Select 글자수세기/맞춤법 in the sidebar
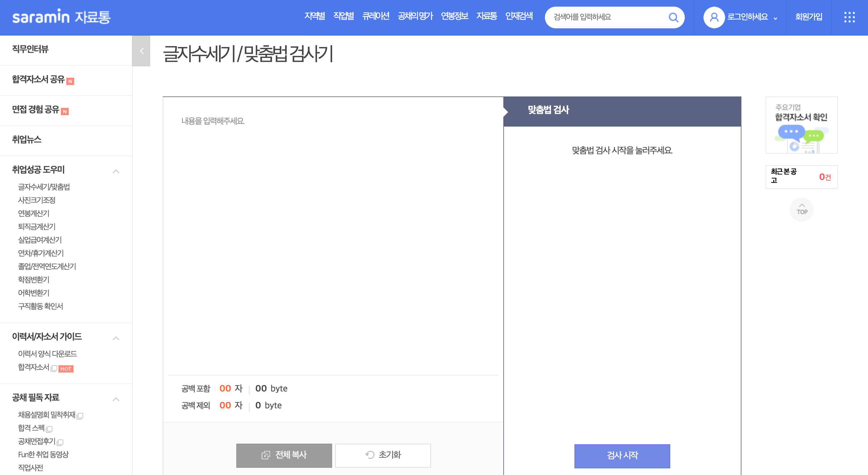 pos(44,187)
